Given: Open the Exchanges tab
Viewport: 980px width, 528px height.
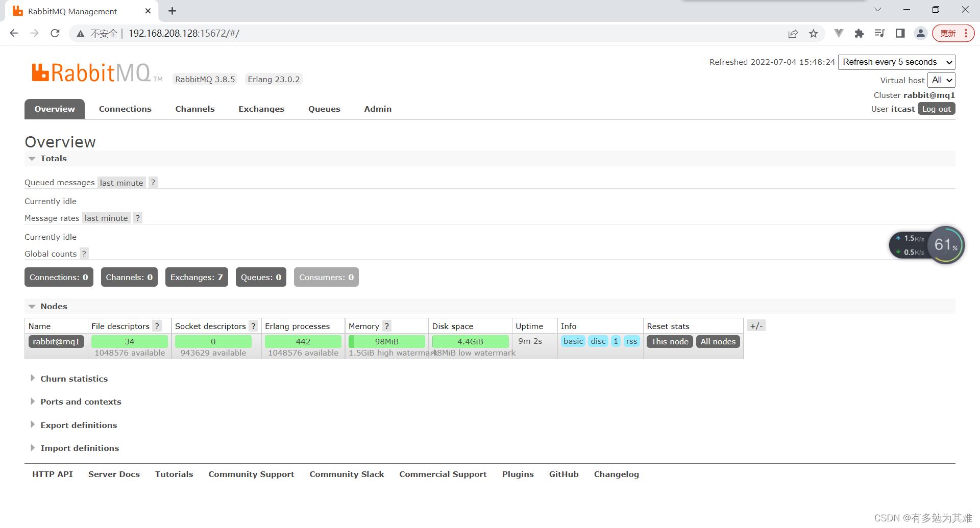Looking at the screenshot, I should (x=261, y=109).
